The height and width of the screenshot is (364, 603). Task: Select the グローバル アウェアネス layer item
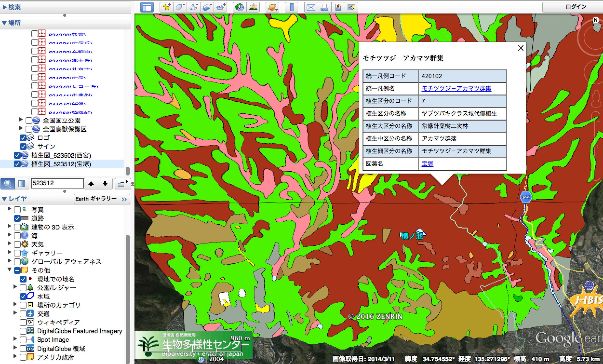(66, 262)
